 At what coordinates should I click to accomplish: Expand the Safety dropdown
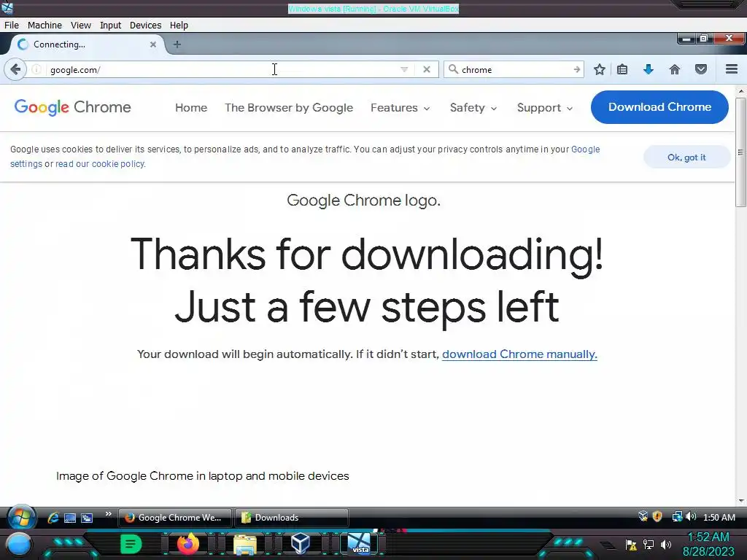pos(473,108)
